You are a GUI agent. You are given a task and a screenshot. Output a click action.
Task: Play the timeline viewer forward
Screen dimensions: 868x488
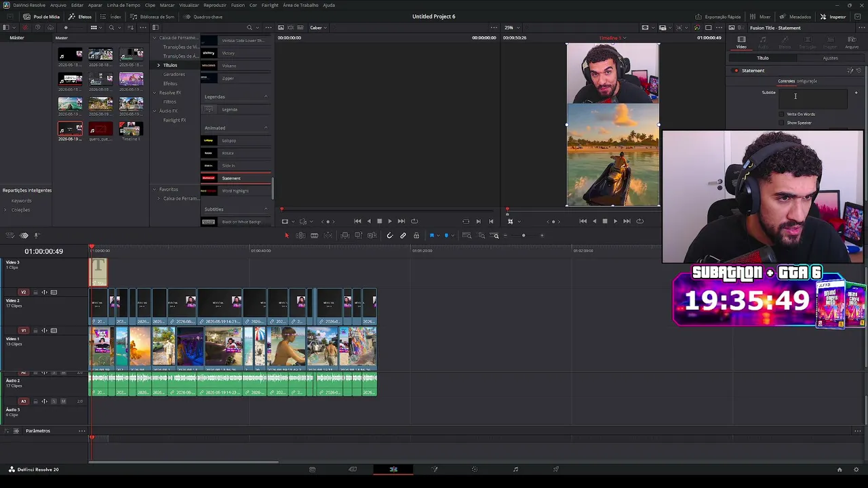[x=615, y=221]
